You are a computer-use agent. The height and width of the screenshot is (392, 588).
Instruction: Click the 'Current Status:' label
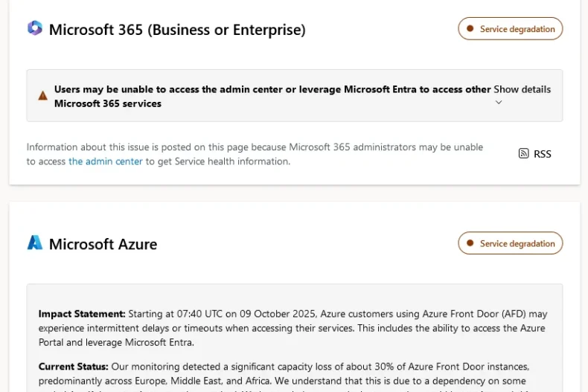click(73, 367)
